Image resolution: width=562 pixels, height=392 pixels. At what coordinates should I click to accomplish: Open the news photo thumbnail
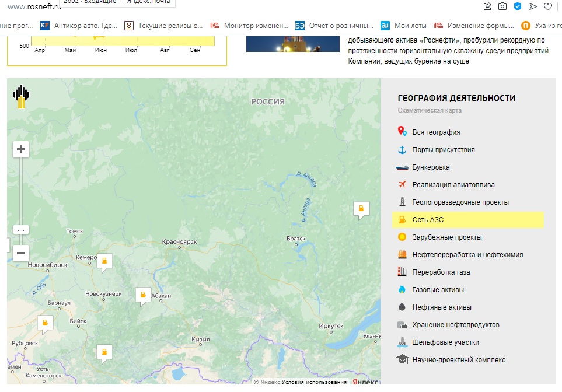coord(293,44)
